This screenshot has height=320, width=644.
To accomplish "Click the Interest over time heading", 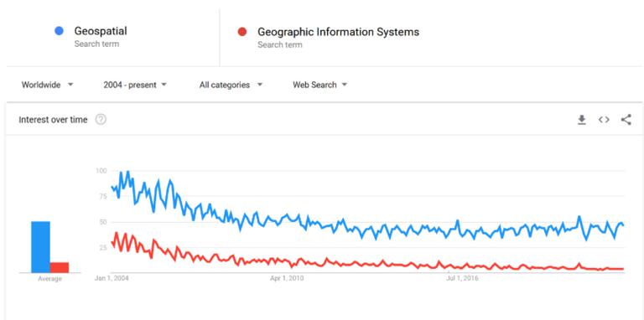I will 53,120.
